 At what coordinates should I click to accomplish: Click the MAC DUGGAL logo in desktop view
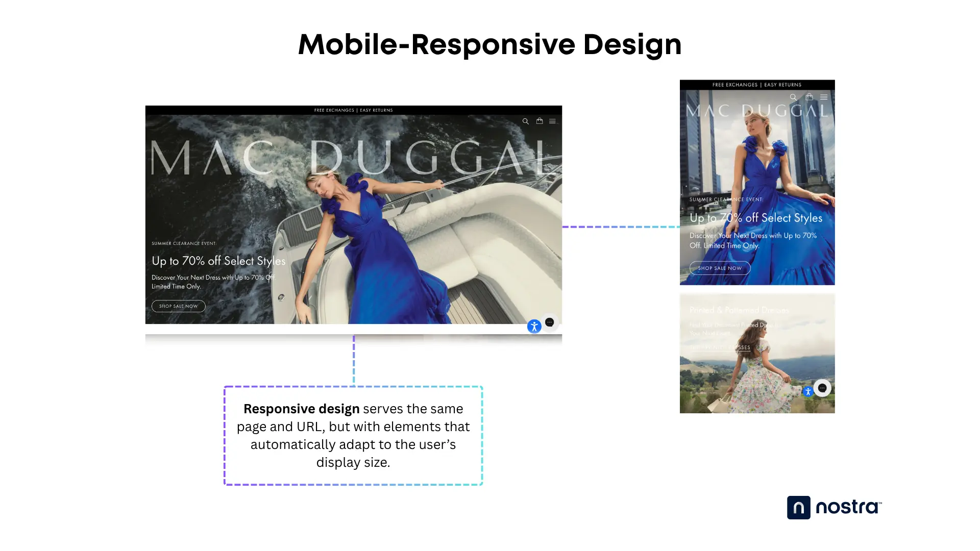coord(353,158)
